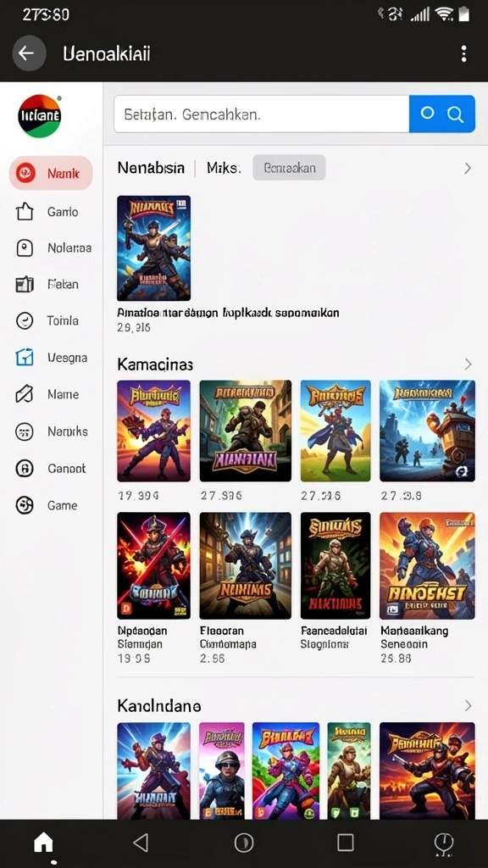Tap the signal bars in status bar
The width and height of the screenshot is (488, 868).
pos(420,14)
